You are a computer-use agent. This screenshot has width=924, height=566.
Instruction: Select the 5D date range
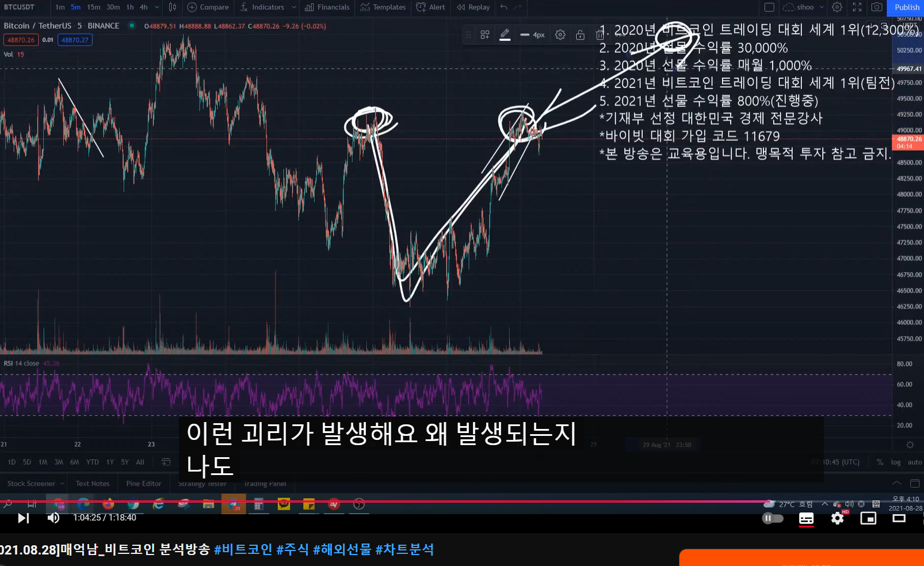tap(27, 462)
